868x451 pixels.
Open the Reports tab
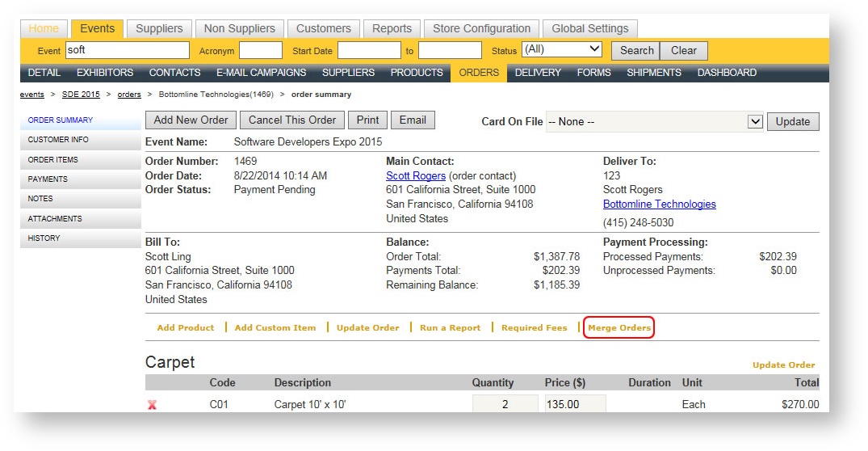coord(392,28)
